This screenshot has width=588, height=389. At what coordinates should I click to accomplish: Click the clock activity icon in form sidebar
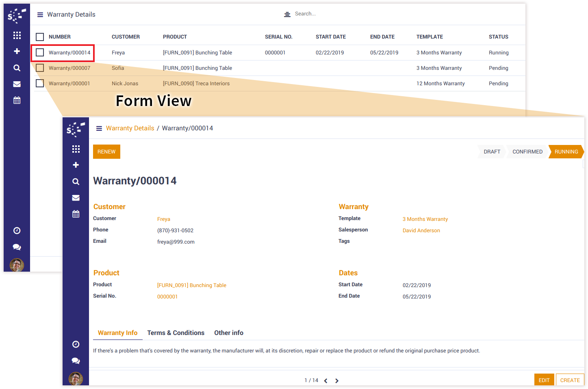pos(76,344)
